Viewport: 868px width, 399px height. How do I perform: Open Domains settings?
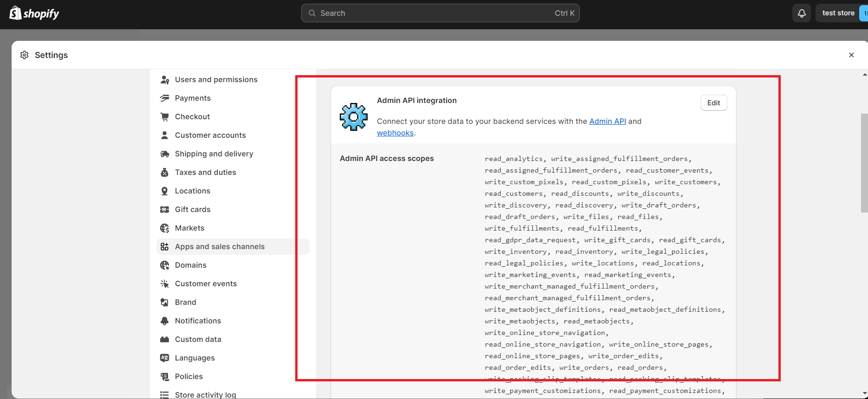point(233,265)
